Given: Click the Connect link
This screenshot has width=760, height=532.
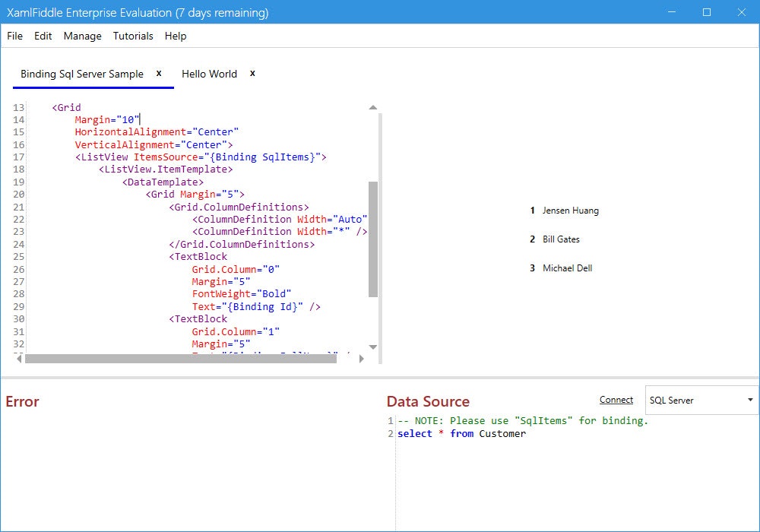Looking at the screenshot, I should [616, 400].
